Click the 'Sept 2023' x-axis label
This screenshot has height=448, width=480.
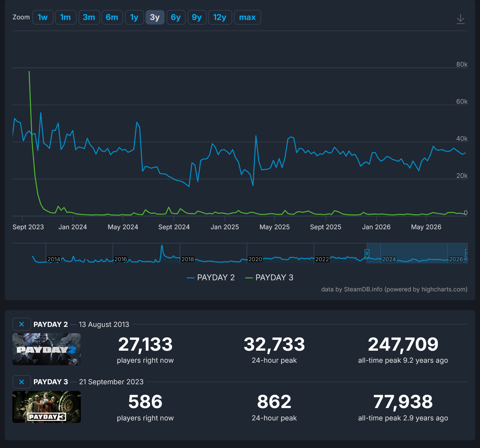click(28, 227)
